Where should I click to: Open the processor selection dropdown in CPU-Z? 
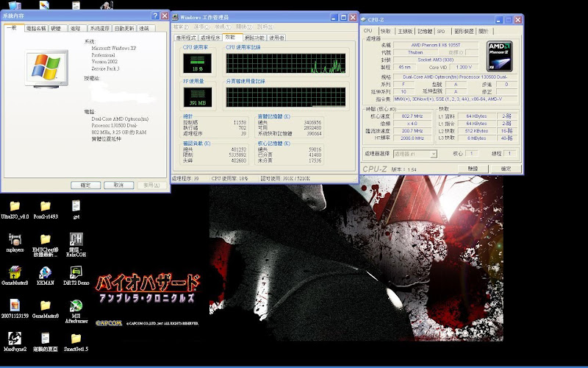pos(434,154)
